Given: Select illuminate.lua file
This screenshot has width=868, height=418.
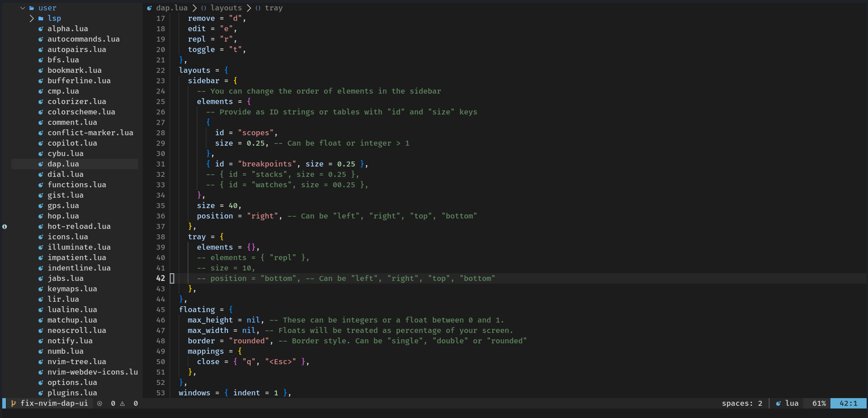Looking at the screenshot, I should tap(79, 247).
